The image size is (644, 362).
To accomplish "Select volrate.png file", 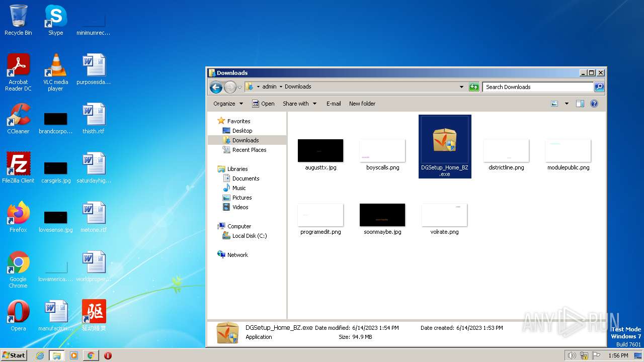I will 444,219.
